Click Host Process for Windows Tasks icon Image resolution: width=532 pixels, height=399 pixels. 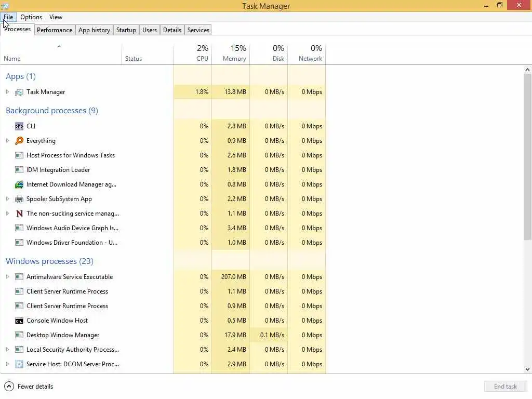point(19,155)
